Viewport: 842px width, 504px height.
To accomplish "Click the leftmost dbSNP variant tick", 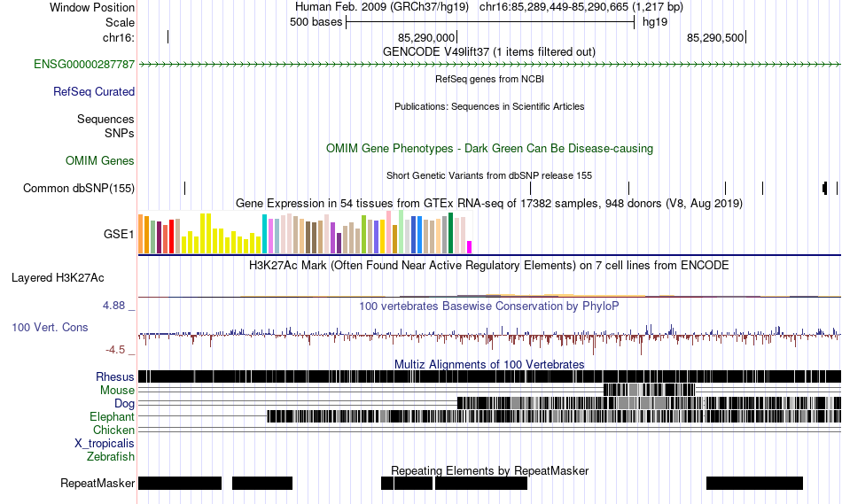I will click(184, 188).
